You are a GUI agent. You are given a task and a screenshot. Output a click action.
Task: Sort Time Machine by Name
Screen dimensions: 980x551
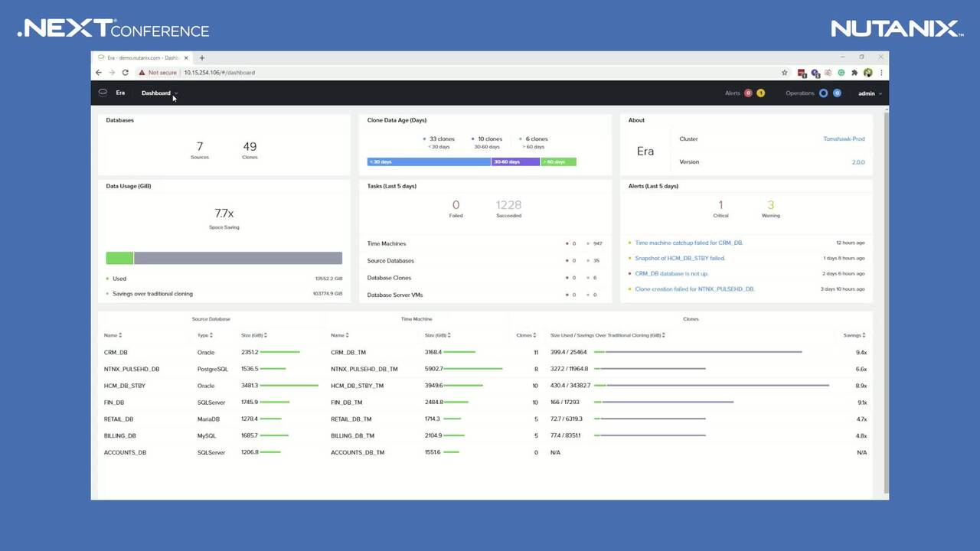340,335
